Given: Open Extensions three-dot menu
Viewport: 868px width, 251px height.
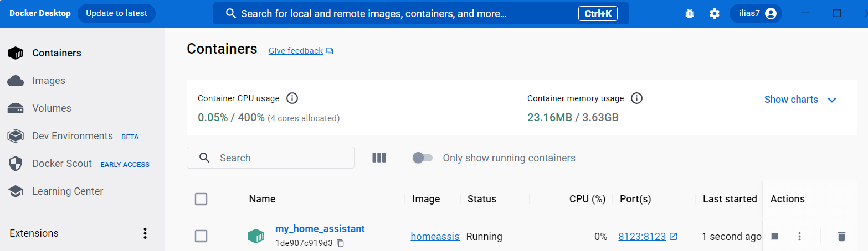Looking at the screenshot, I should tap(145, 233).
